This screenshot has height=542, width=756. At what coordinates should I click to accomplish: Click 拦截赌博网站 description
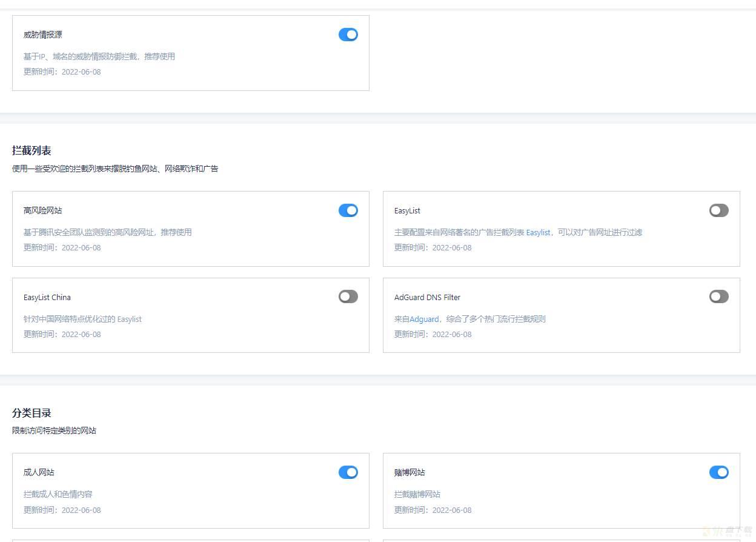pyautogui.click(x=417, y=494)
